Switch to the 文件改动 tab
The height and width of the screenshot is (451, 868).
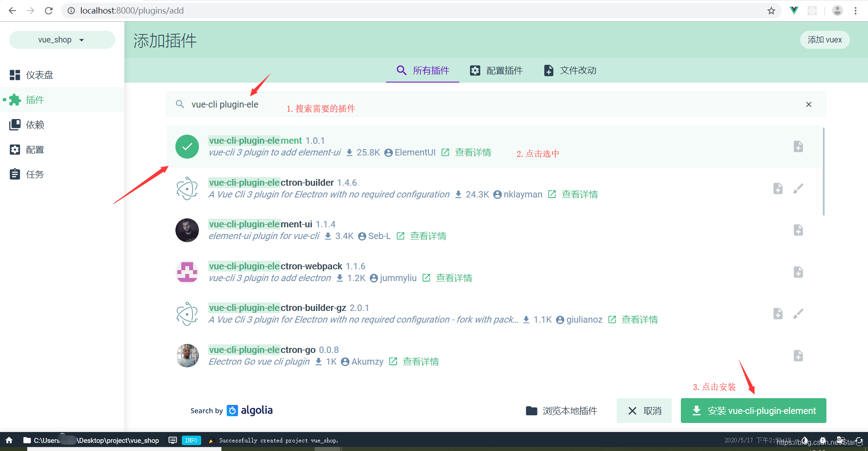point(570,70)
